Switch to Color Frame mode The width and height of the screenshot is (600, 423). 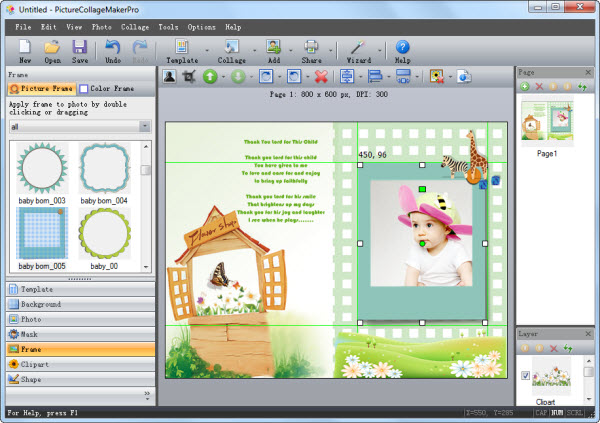[107, 89]
